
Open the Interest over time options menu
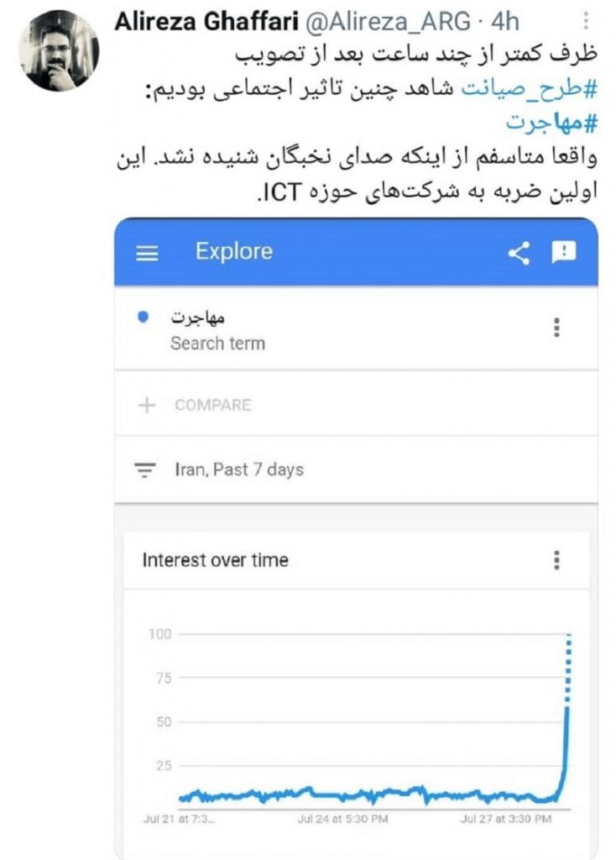556,560
